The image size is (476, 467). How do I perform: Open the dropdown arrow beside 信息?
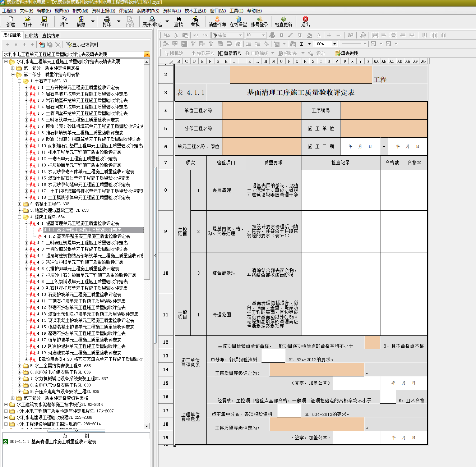(x=93, y=22)
